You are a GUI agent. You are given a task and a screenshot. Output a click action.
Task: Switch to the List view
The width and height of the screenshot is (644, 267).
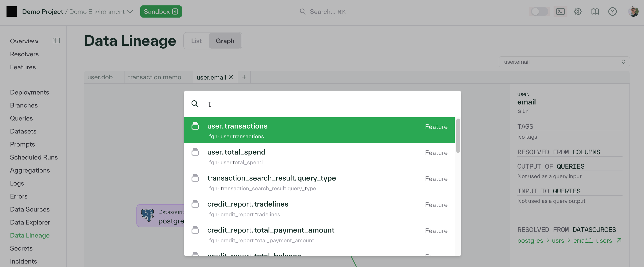tap(196, 41)
